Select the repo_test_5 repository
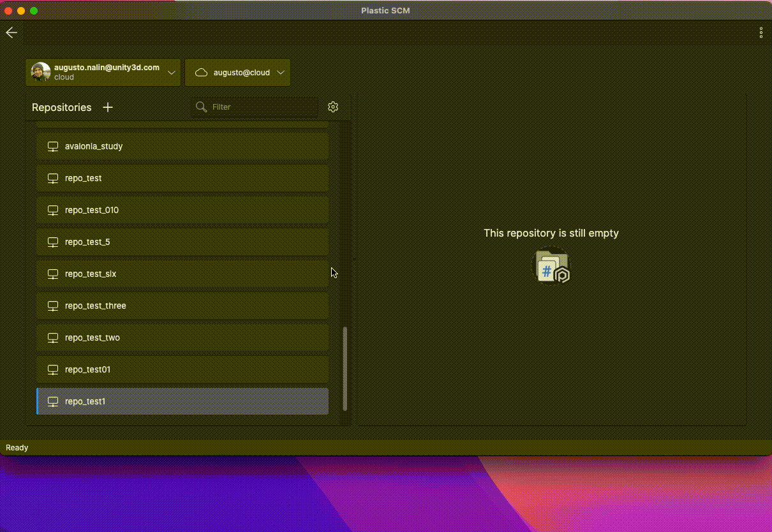The height and width of the screenshot is (532, 772). tap(182, 242)
